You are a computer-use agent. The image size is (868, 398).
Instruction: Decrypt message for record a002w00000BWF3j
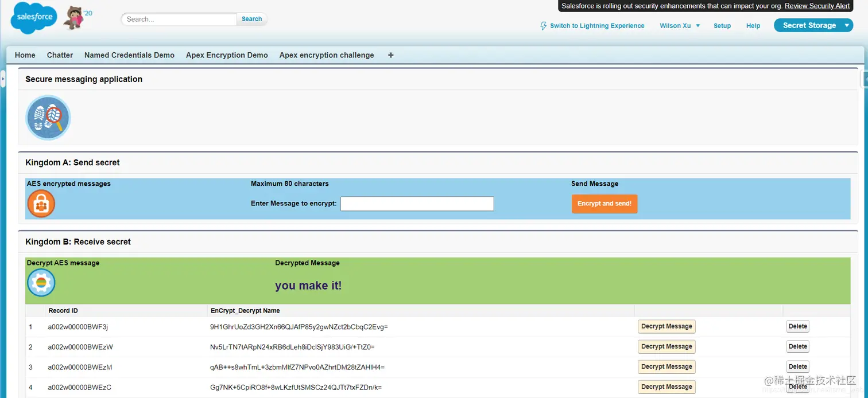(x=666, y=326)
